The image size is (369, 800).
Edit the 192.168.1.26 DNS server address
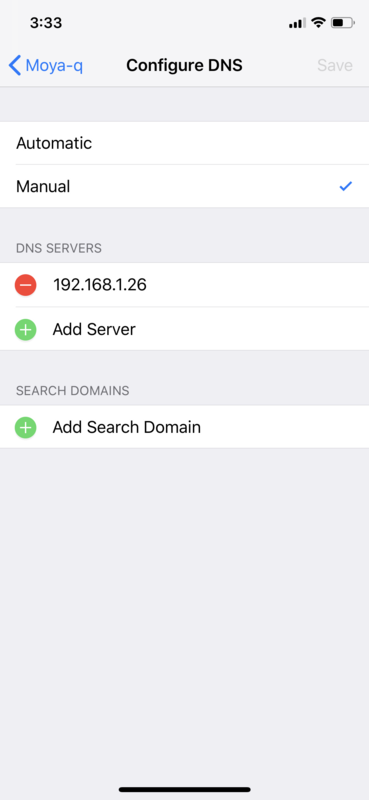[x=100, y=285]
